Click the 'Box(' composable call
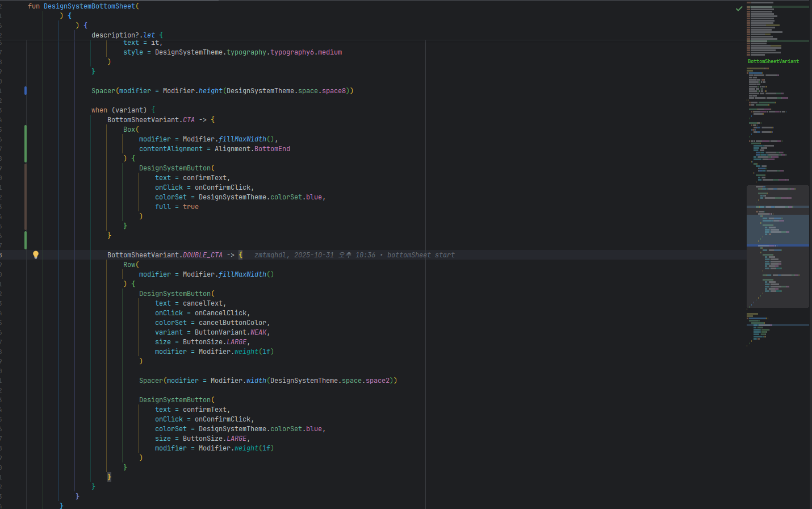This screenshot has height=509, width=812. tap(131, 130)
